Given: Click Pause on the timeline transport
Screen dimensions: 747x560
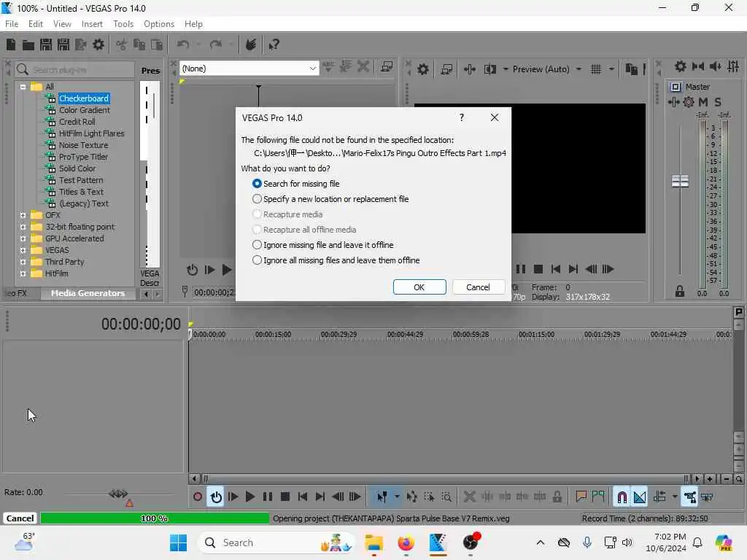Looking at the screenshot, I should click(267, 497).
